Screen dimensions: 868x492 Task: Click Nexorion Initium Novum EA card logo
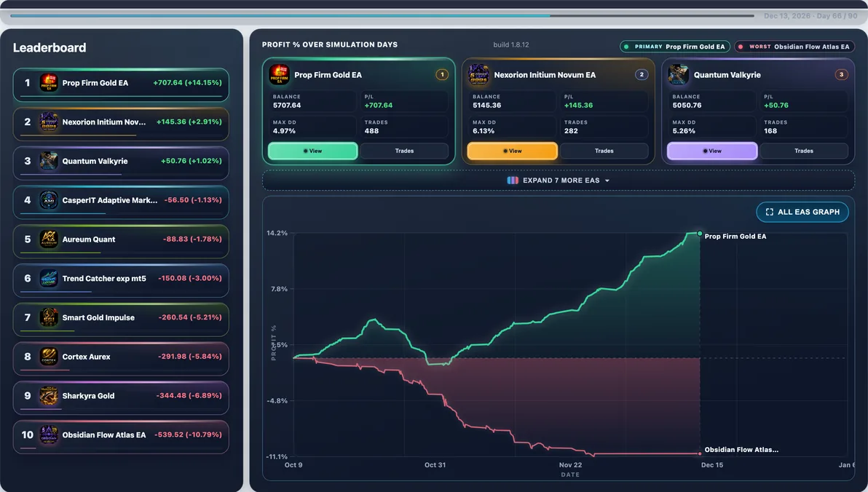(479, 74)
